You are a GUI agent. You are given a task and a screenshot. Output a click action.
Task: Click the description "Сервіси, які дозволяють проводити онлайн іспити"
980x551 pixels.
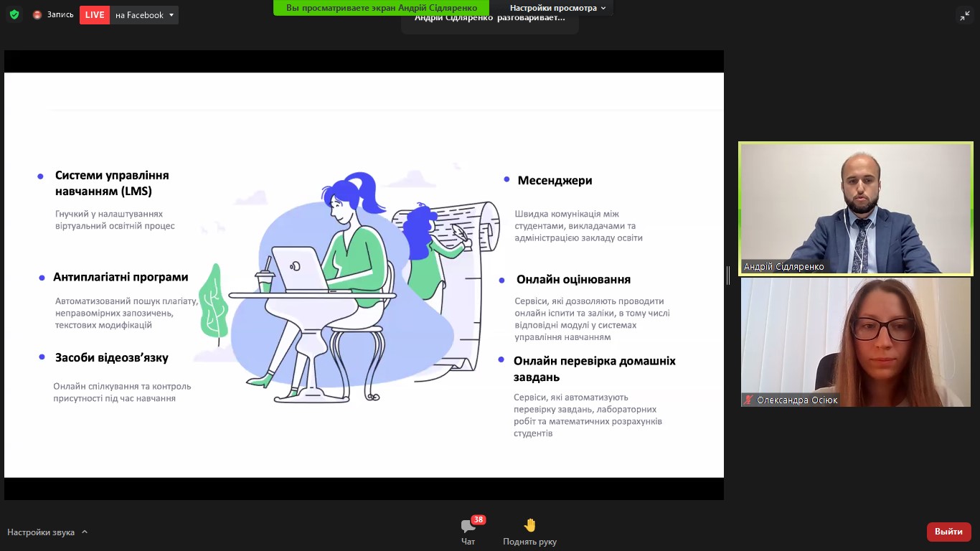click(592, 319)
